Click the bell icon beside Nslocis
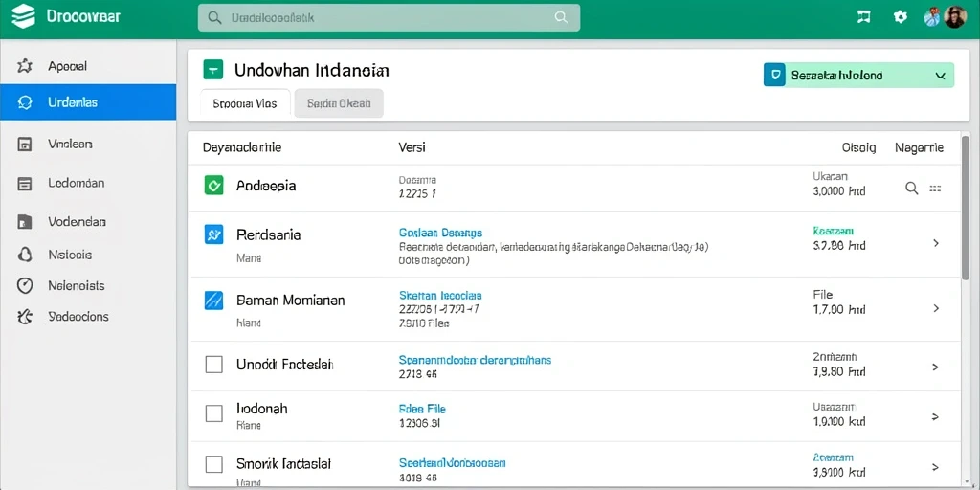 [x=25, y=255]
